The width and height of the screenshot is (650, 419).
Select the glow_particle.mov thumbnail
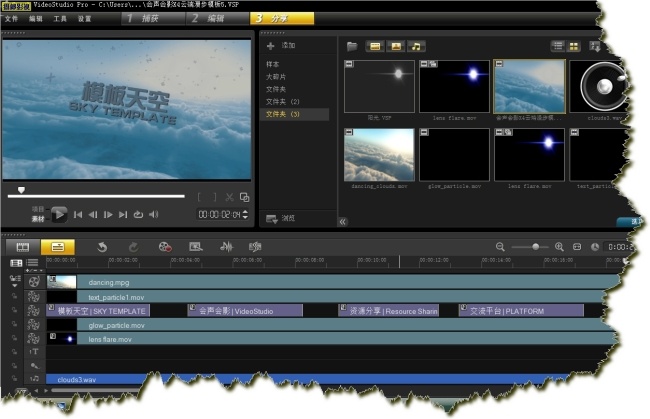coord(454,155)
